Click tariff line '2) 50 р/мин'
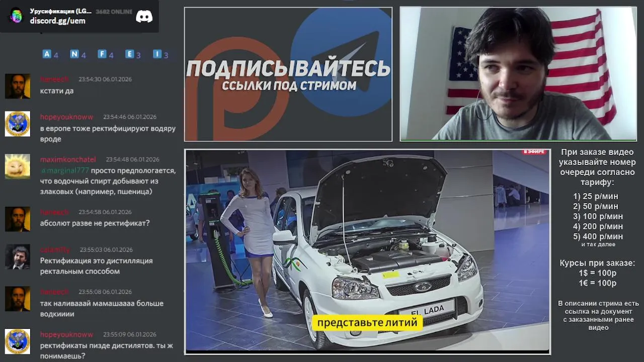644x362 pixels. click(596, 207)
